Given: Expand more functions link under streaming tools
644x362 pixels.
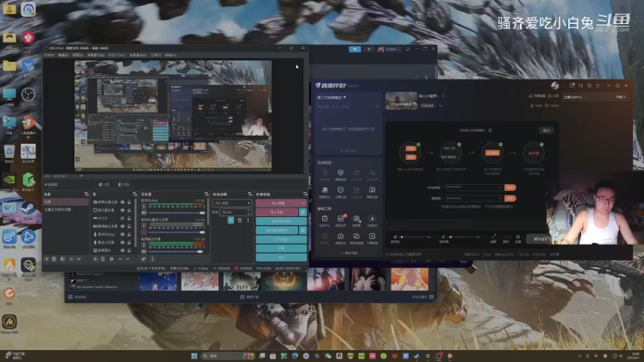Looking at the screenshot, I should (x=349, y=253).
